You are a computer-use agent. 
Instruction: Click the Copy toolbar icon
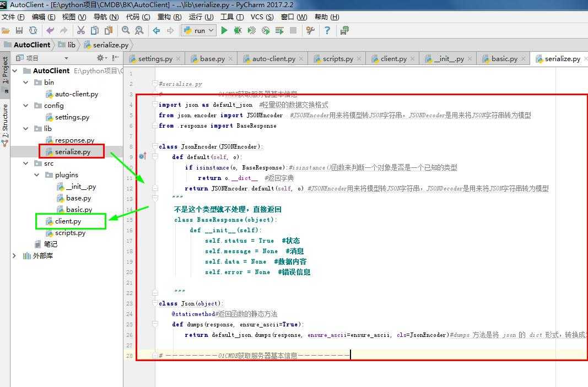pos(95,31)
